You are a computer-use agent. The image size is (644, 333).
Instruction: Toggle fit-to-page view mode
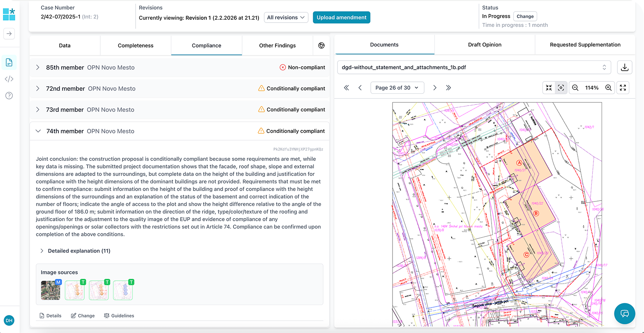tap(561, 88)
